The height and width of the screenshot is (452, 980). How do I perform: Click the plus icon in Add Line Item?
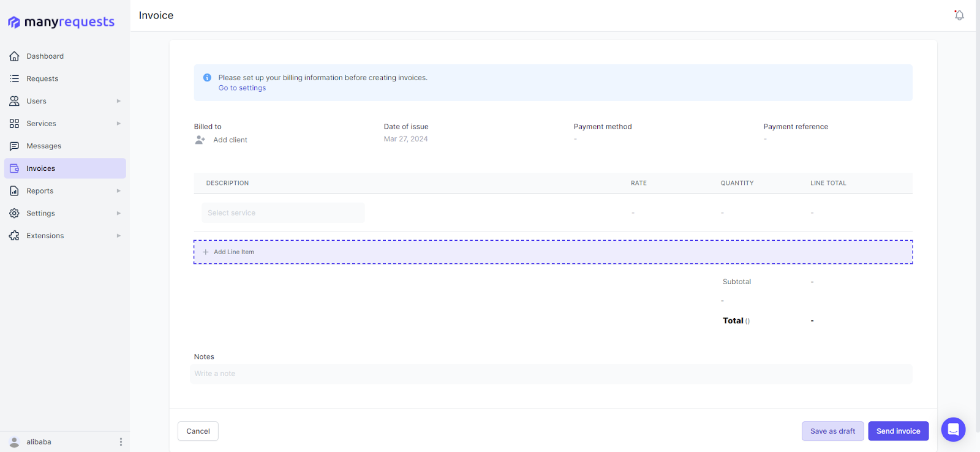(x=206, y=252)
